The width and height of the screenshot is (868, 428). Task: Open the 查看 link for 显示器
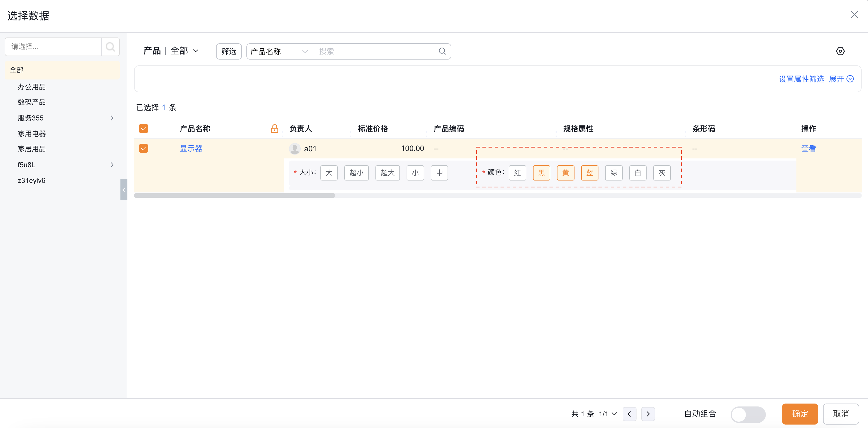808,148
